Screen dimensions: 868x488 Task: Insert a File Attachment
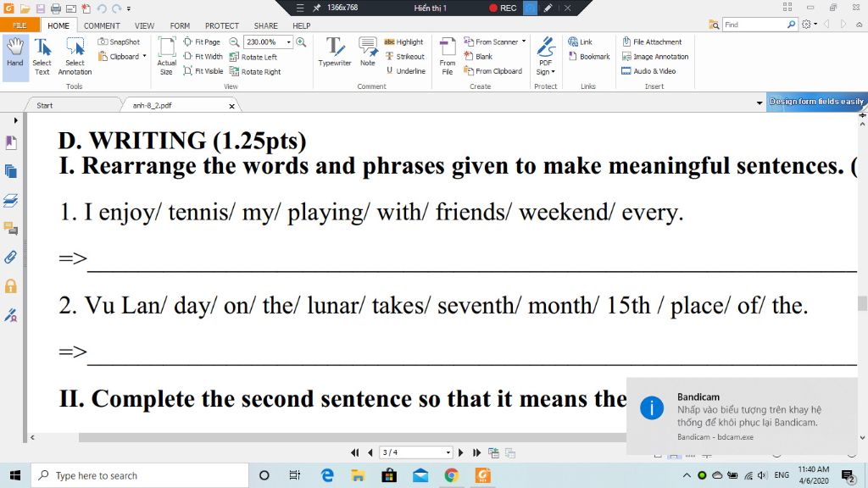tap(652, 42)
